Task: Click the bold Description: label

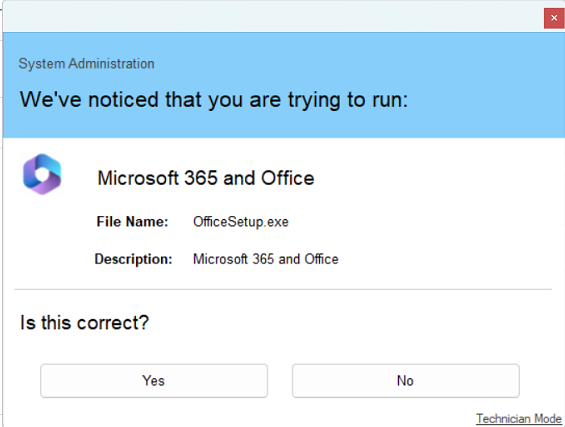Action: pos(133,259)
